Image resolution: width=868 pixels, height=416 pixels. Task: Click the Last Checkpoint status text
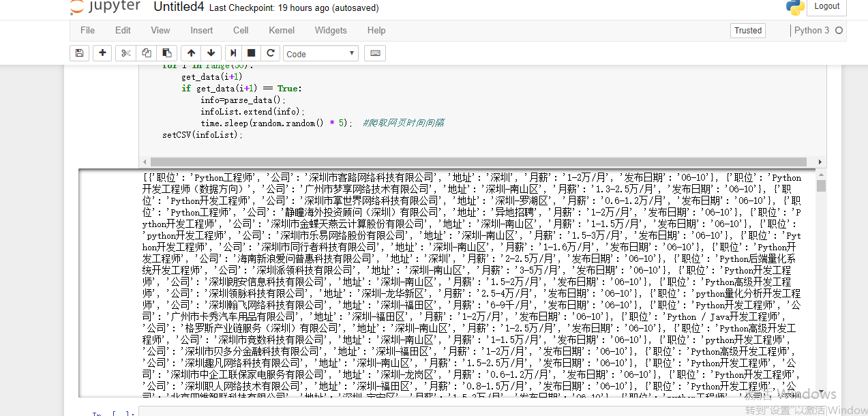click(294, 8)
